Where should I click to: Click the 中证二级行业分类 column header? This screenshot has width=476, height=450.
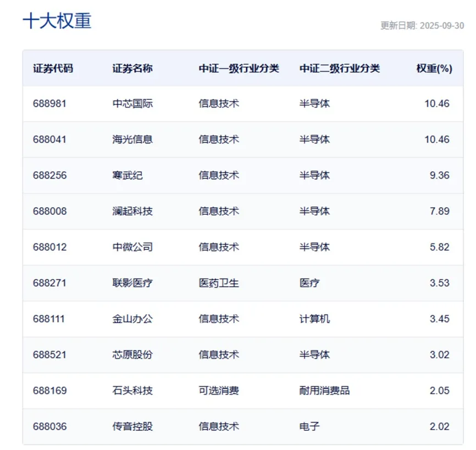point(339,68)
